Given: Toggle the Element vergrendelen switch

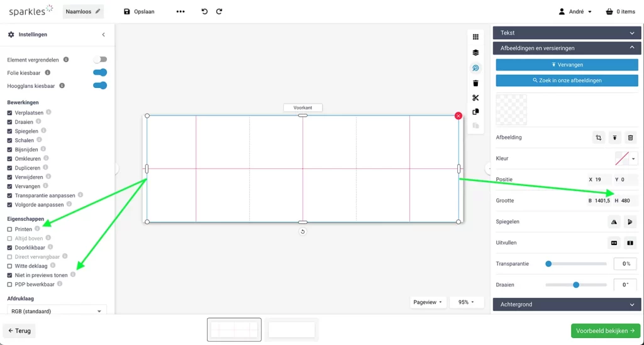Looking at the screenshot, I should (99, 60).
